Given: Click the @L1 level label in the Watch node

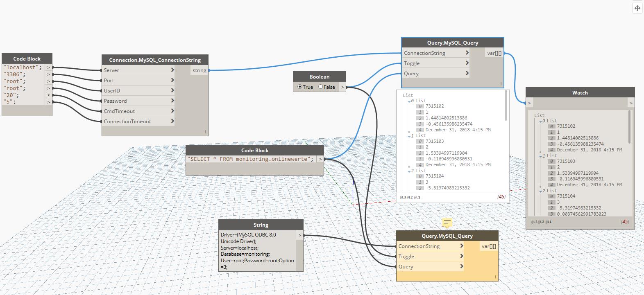Looking at the screenshot, I should (x=549, y=222).
